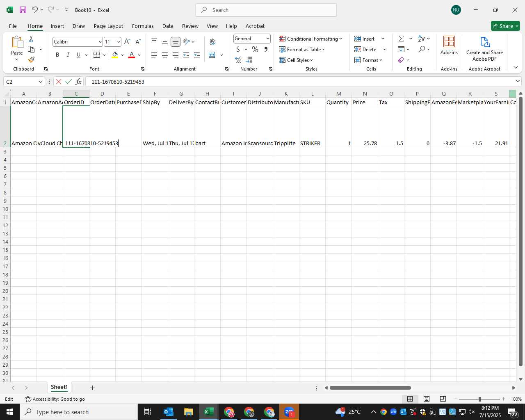Image resolution: width=525 pixels, height=420 pixels.
Task: Increase decimal places
Action: [x=238, y=60]
